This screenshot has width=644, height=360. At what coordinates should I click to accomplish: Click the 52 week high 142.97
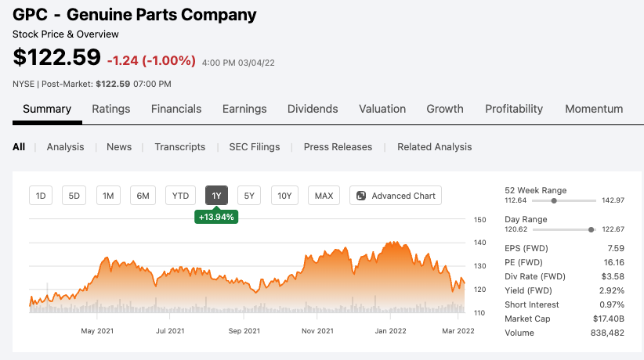tap(613, 200)
